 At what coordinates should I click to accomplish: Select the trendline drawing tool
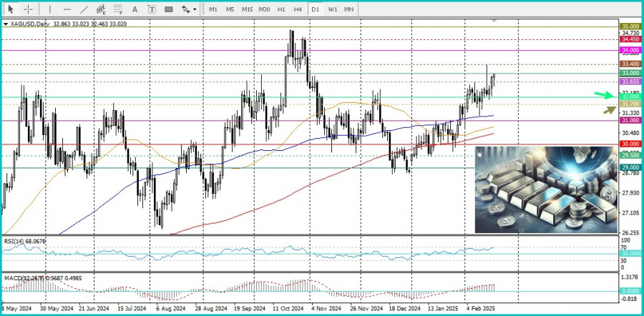pyautogui.click(x=84, y=9)
